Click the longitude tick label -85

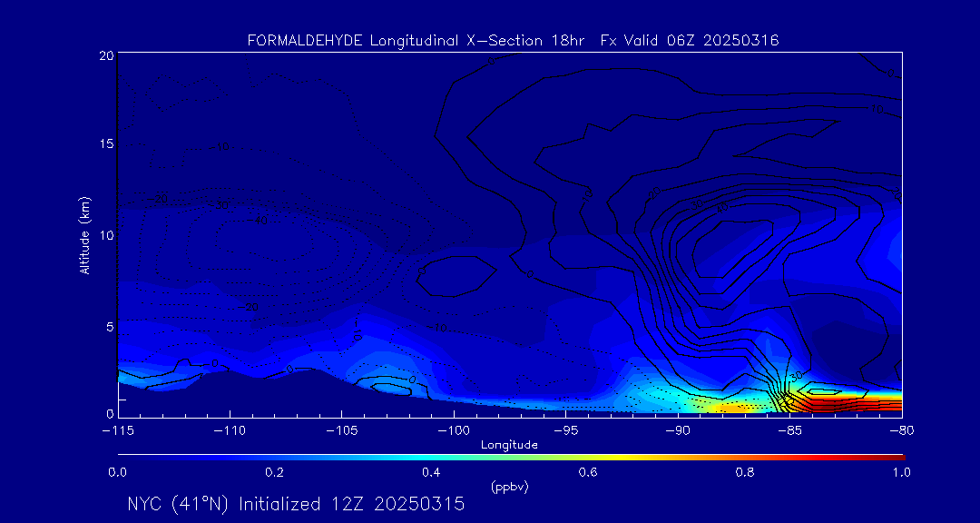pyautogui.click(x=789, y=431)
